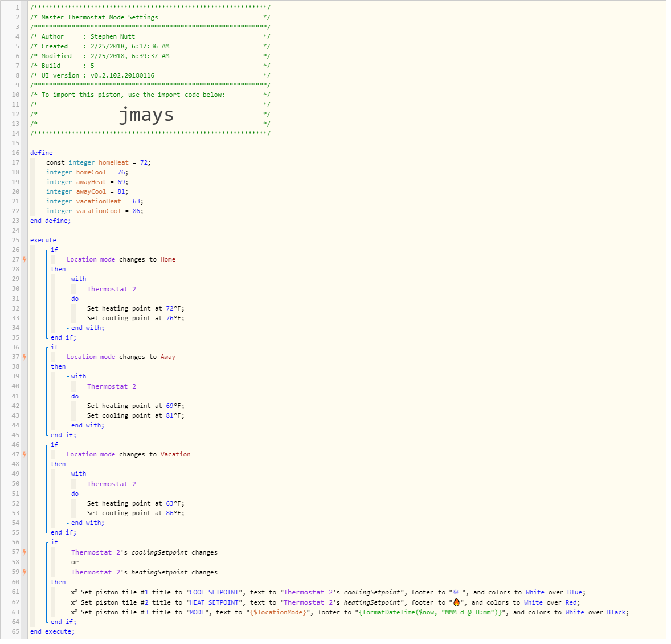This screenshot has width=671, height=644.
Task: Click 'White over Red' colors text
Action: pyautogui.click(x=550, y=602)
